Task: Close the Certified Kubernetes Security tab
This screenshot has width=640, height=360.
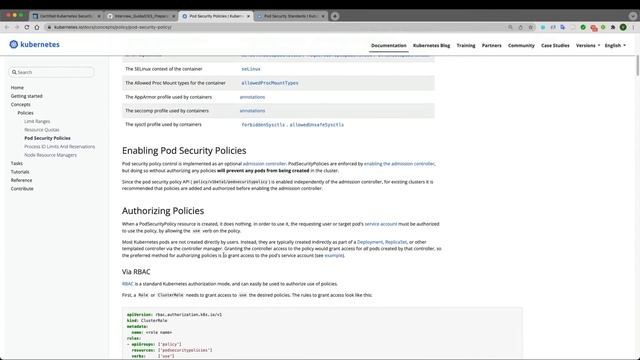Action: [x=99, y=16]
